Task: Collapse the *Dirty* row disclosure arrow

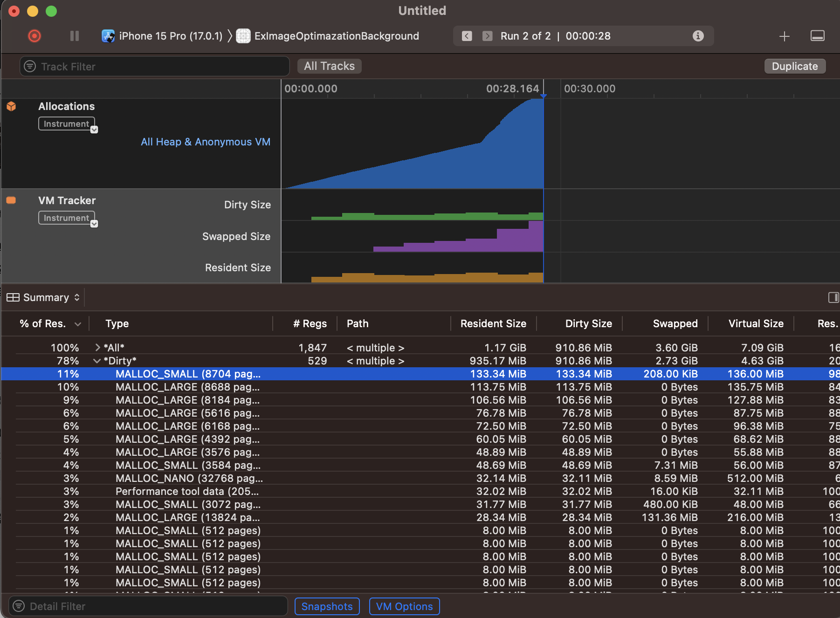Action: pyautogui.click(x=97, y=361)
